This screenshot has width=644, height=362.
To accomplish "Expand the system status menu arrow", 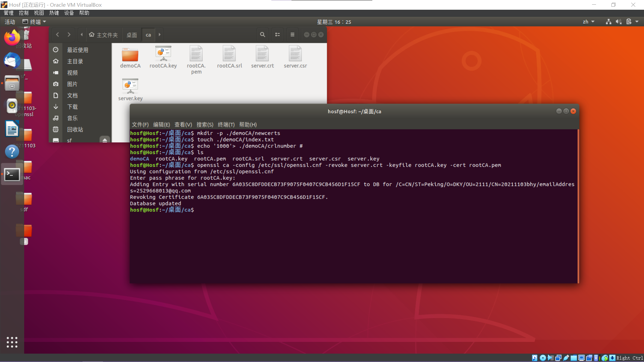I will pyautogui.click(x=637, y=22).
